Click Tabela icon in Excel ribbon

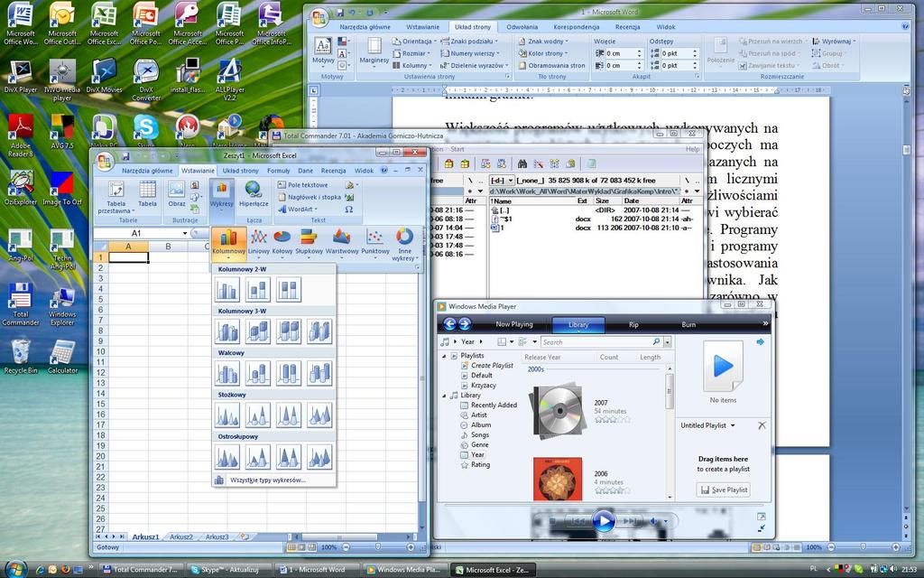pos(147,194)
